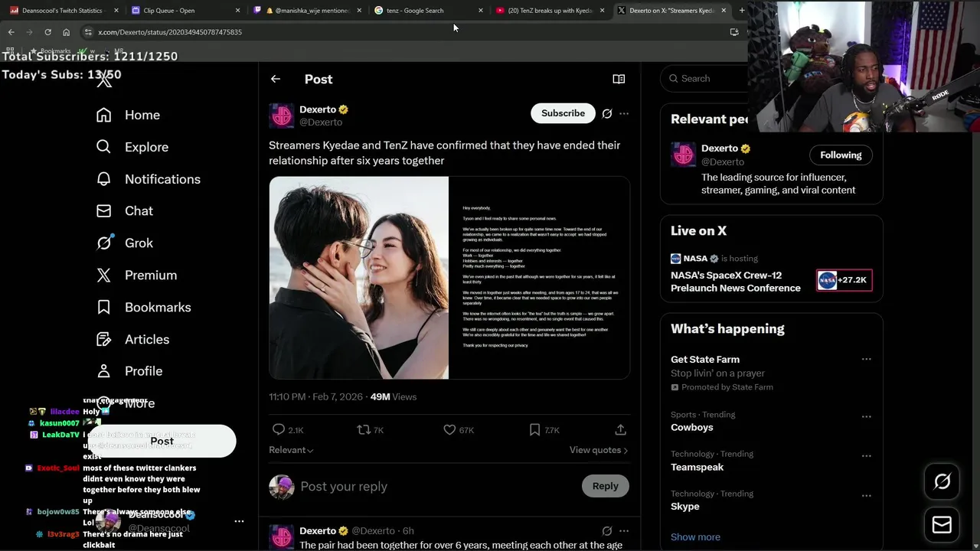Click the Articles icon in sidebar
The width and height of the screenshot is (980, 551).
click(x=104, y=339)
